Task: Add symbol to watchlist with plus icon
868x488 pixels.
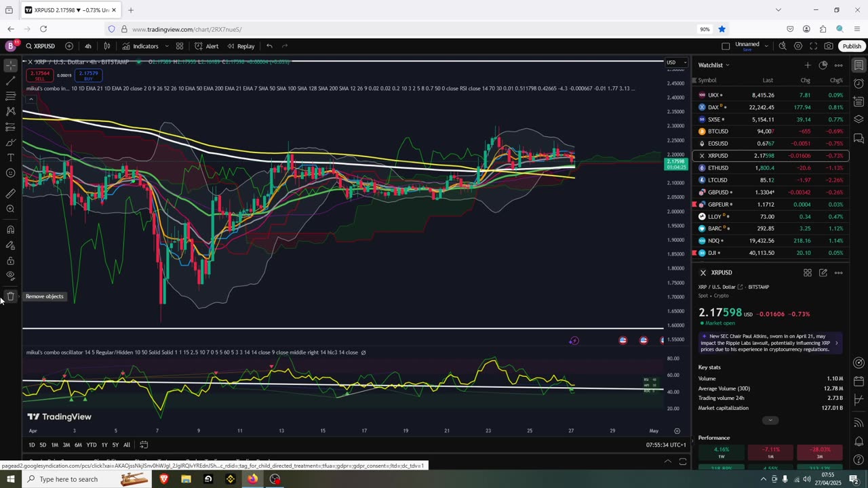Action: coord(808,65)
